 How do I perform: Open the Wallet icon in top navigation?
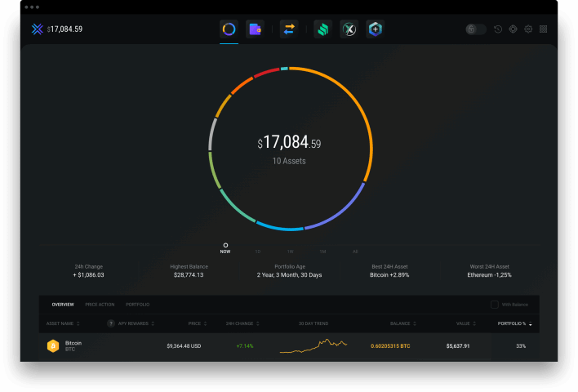pos(255,29)
